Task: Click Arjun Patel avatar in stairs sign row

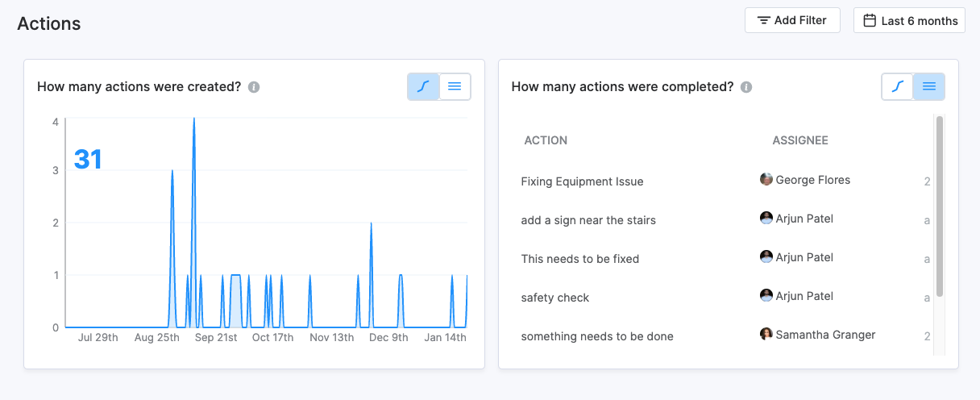Action: (x=766, y=218)
